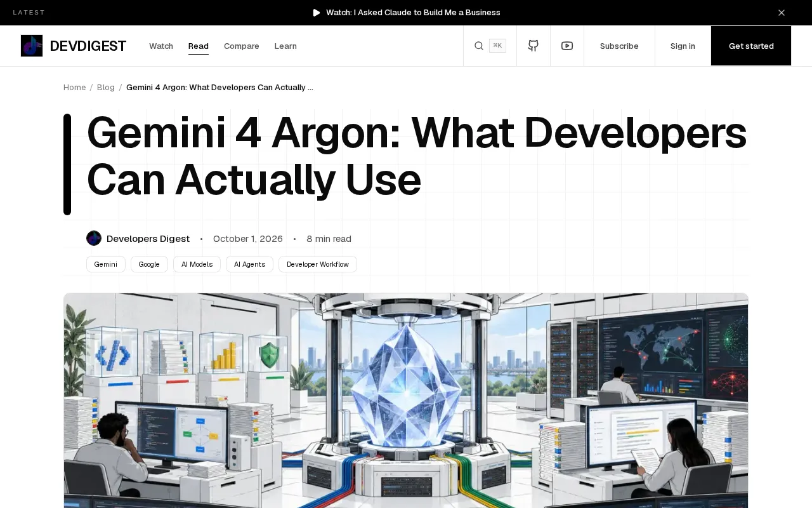This screenshot has width=812, height=508.
Task: Click the ⌘K shortcut badge
Action: pos(497,46)
